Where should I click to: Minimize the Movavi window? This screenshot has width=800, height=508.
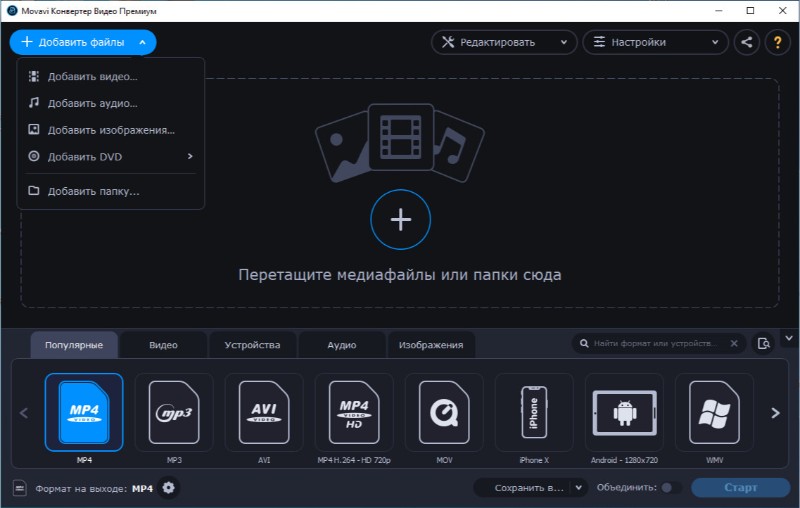[718, 11]
